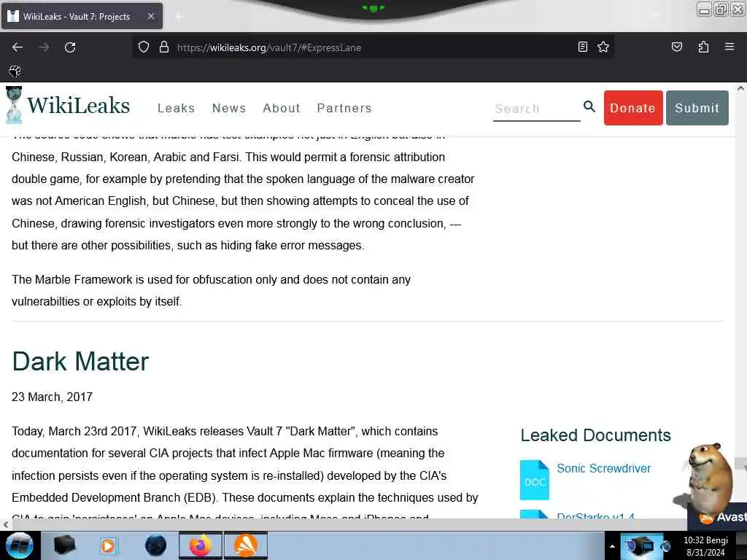This screenshot has width=747, height=560.
Task: Click the Leaked Documents heading
Action: [x=595, y=435]
